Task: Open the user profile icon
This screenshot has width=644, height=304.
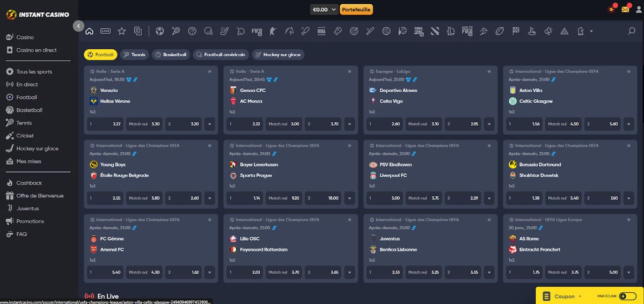Action: click(638, 9)
